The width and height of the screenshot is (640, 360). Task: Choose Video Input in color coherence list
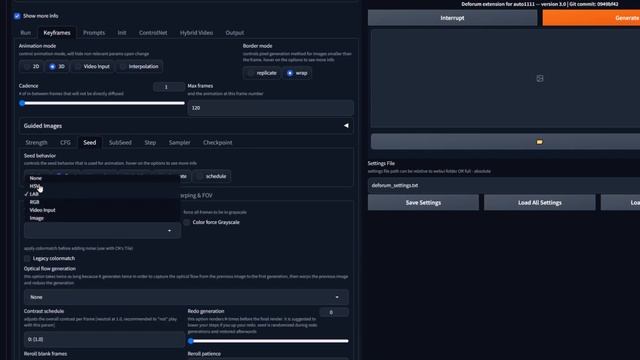(102, 210)
